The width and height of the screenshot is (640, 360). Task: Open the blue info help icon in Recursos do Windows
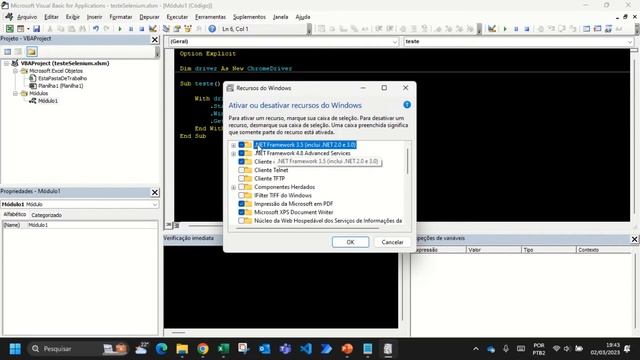tap(407, 105)
